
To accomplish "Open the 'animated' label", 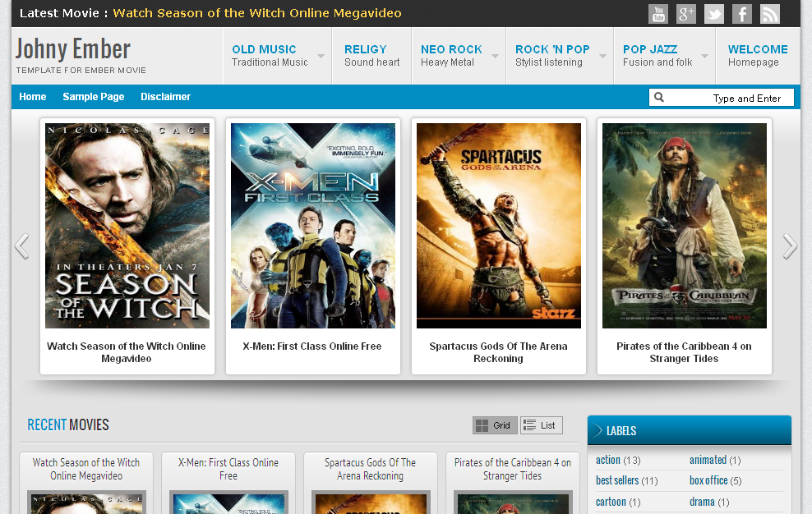I will tap(708, 460).
